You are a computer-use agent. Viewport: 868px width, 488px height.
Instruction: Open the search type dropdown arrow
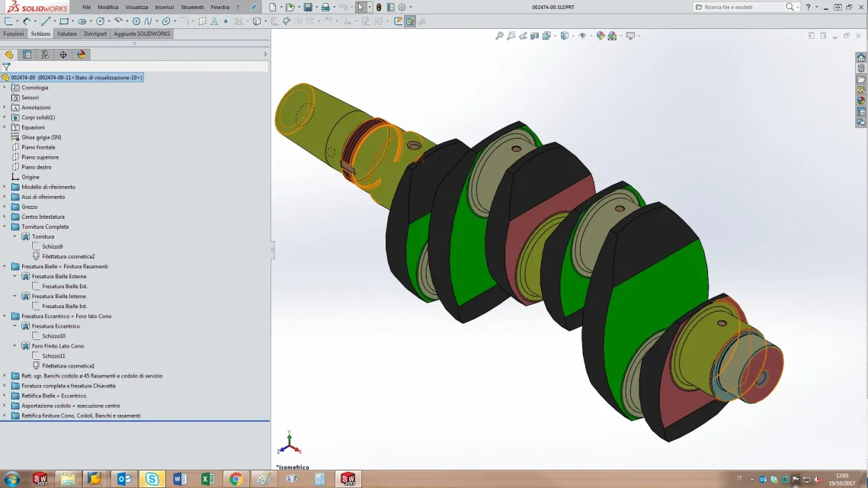(798, 7)
